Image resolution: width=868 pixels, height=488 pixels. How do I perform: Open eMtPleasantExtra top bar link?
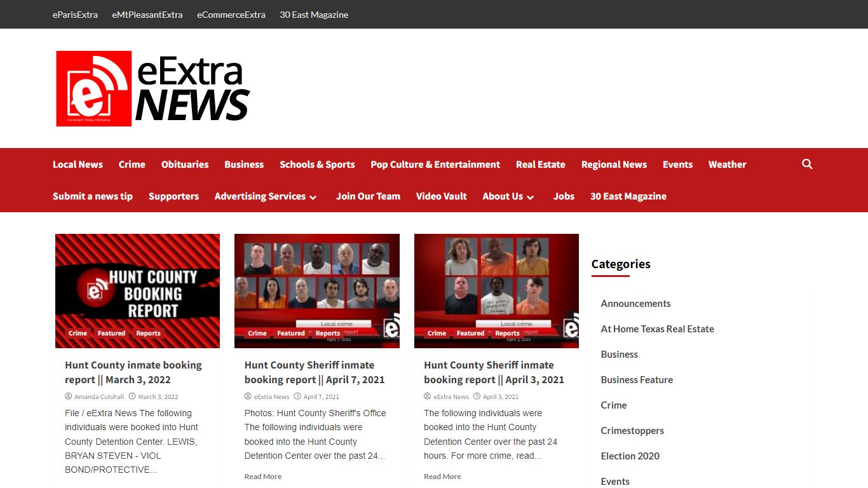147,15
